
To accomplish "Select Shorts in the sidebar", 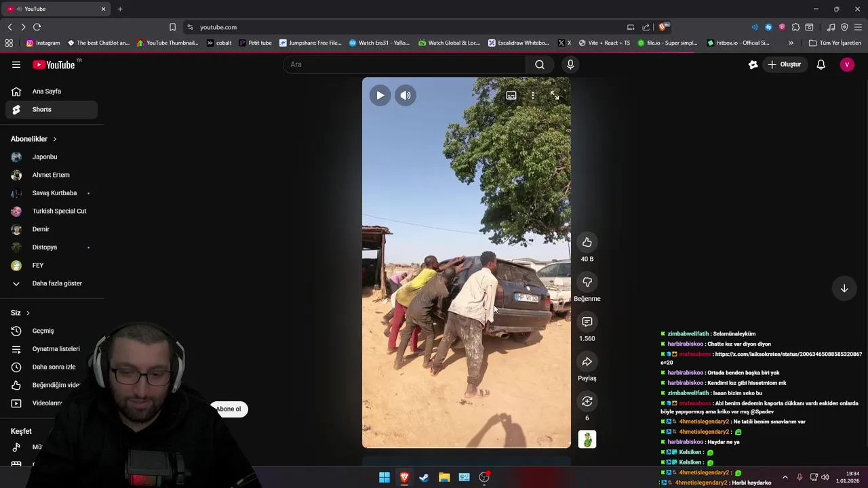I will (x=52, y=109).
